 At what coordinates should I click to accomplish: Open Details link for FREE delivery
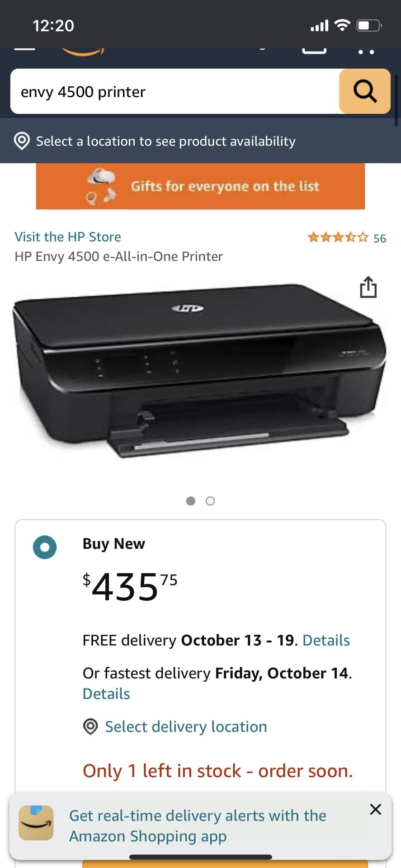click(x=326, y=640)
